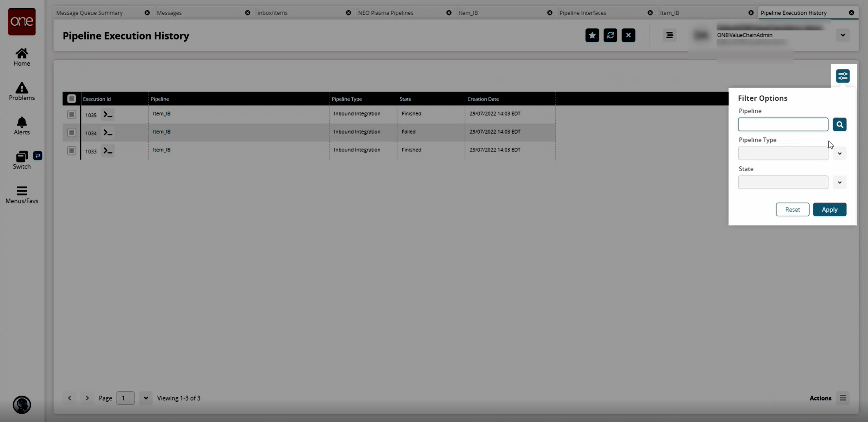Image resolution: width=868 pixels, height=422 pixels.
Task: Click the Apply filter button
Action: pos(829,210)
